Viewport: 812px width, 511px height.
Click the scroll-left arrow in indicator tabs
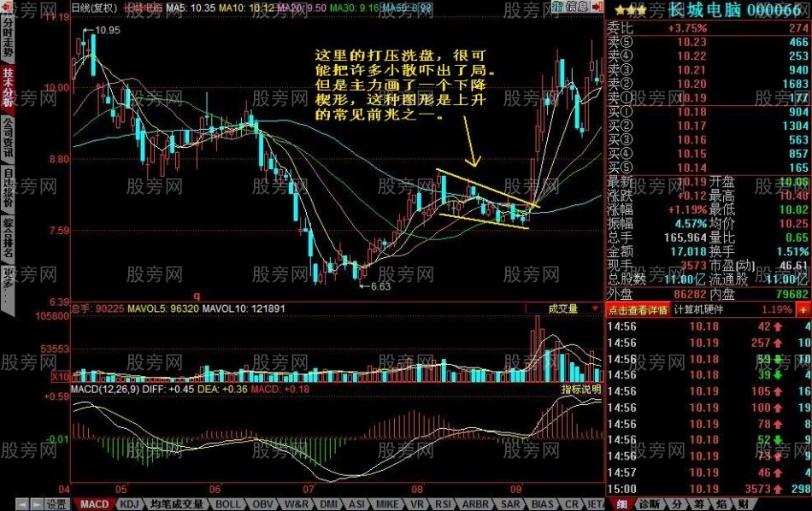pyautogui.click(x=22, y=504)
